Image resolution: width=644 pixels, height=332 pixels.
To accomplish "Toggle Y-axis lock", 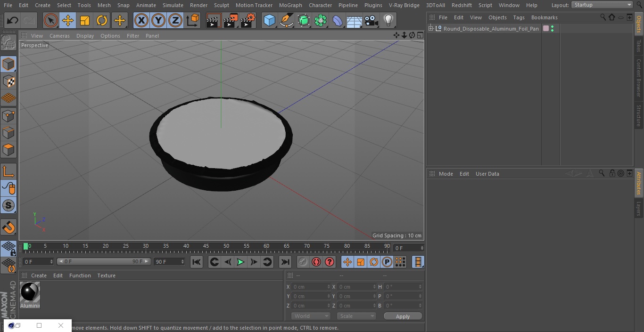I will coord(158,20).
